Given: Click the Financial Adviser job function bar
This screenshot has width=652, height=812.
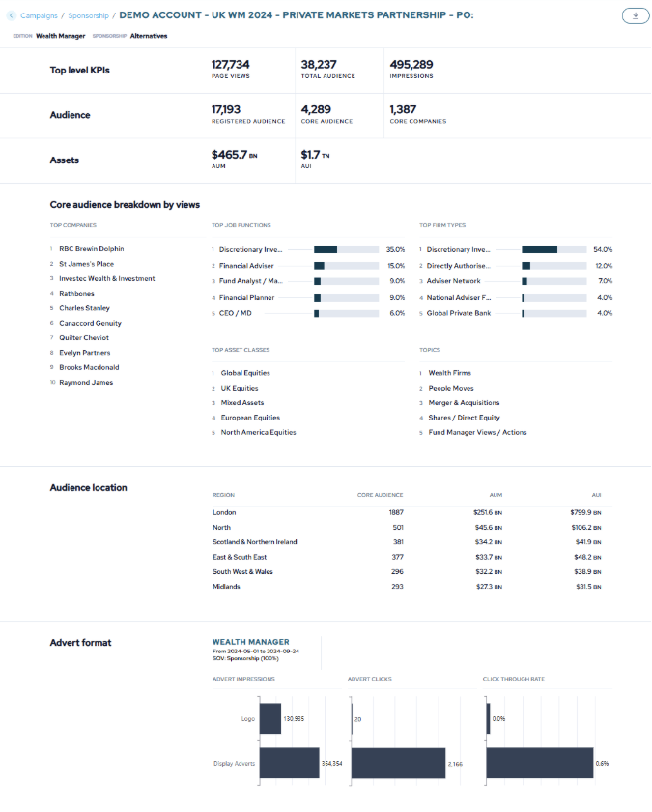Looking at the screenshot, I should coord(345,265).
